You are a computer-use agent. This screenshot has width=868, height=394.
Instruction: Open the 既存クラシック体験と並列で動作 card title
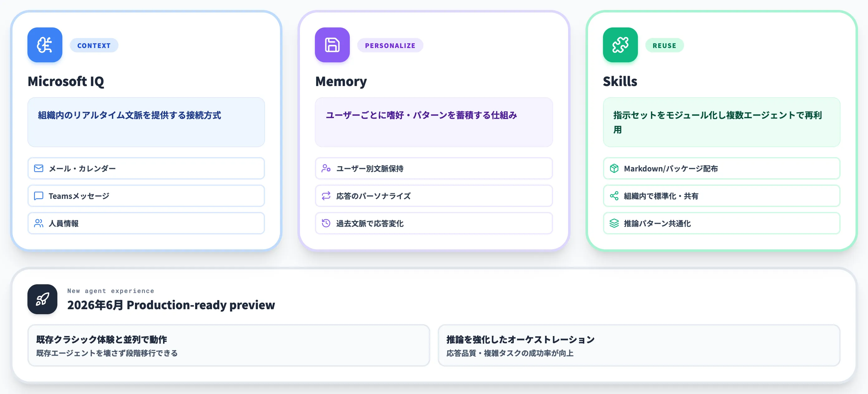pos(102,339)
